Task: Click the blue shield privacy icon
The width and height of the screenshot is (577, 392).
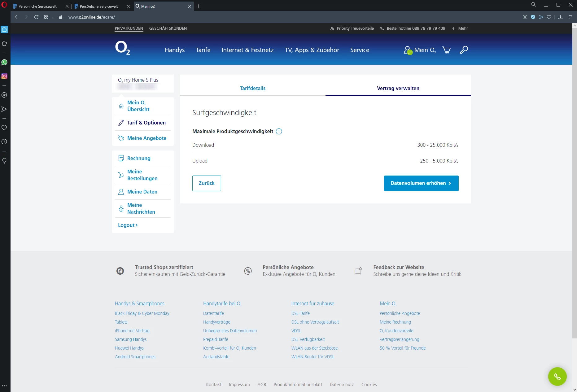Action: click(x=533, y=17)
